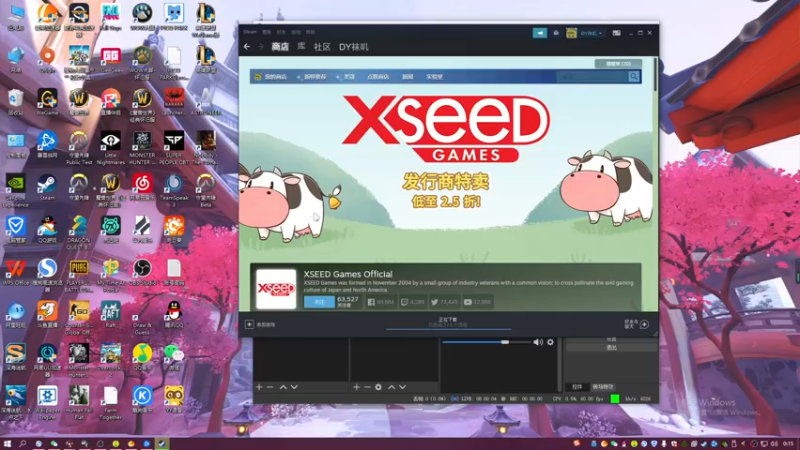
Task: Open the WeGame desktop shortcut
Action: (x=47, y=102)
